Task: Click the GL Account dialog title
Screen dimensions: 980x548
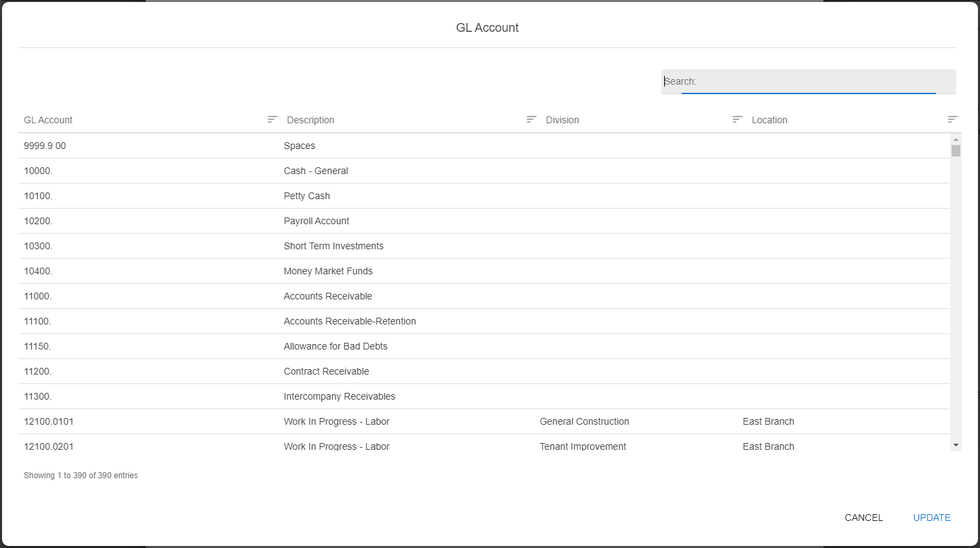Action: click(x=487, y=28)
